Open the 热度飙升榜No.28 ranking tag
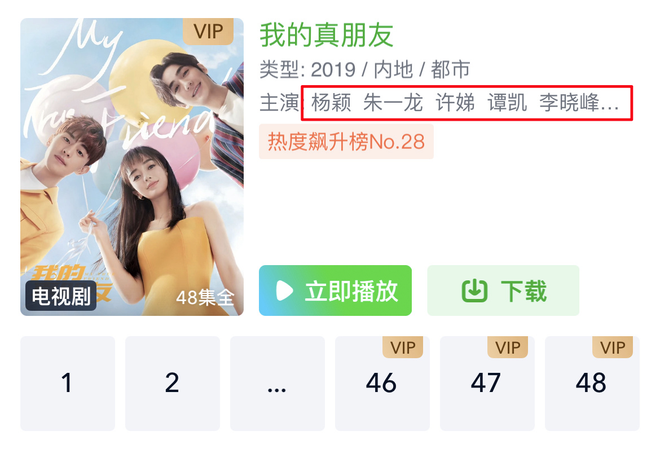 tap(346, 141)
